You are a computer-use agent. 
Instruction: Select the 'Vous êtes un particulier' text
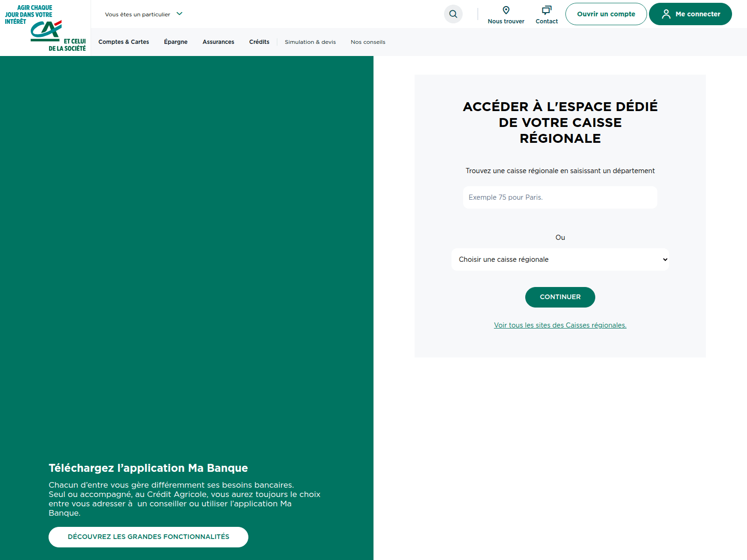[137, 14]
